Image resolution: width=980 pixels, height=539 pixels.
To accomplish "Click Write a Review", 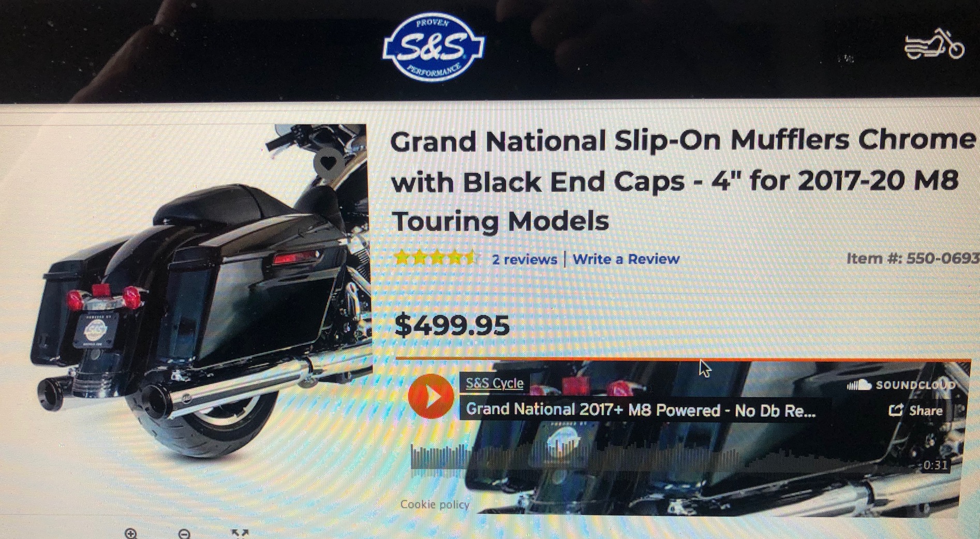I will [x=626, y=259].
